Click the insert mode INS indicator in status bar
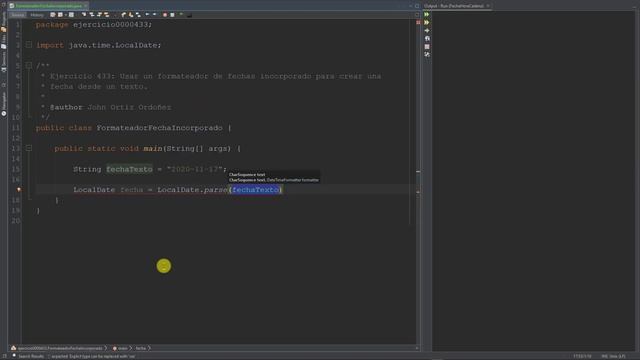 604,356
